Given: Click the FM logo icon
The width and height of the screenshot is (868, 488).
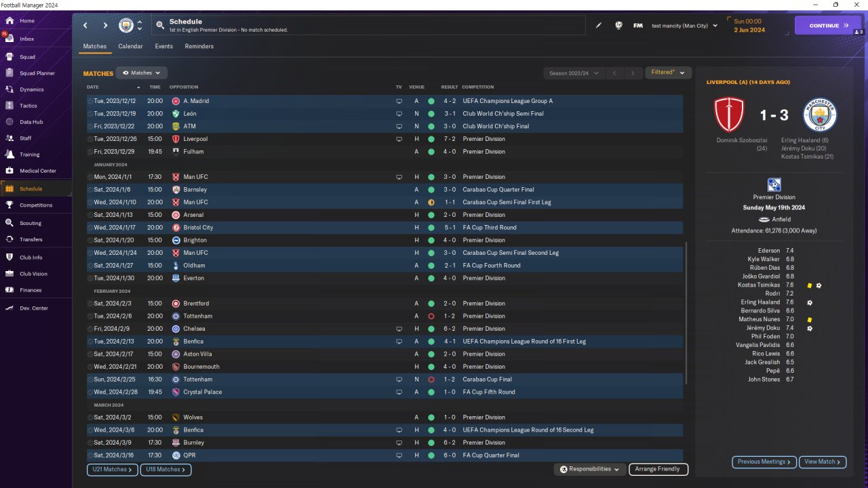Looking at the screenshot, I should point(638,26).
